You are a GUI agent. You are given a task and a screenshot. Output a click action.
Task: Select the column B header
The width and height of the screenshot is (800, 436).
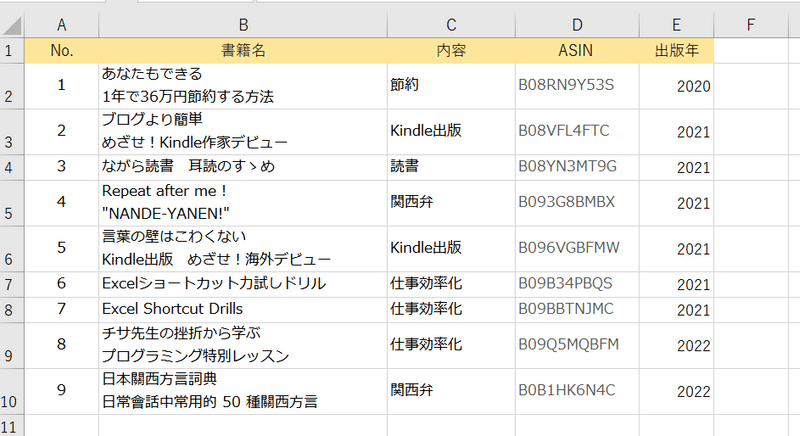(243, 23)
